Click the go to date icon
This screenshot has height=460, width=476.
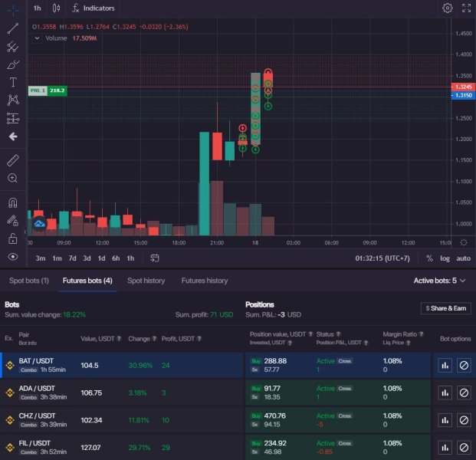(x=155, y=258)
